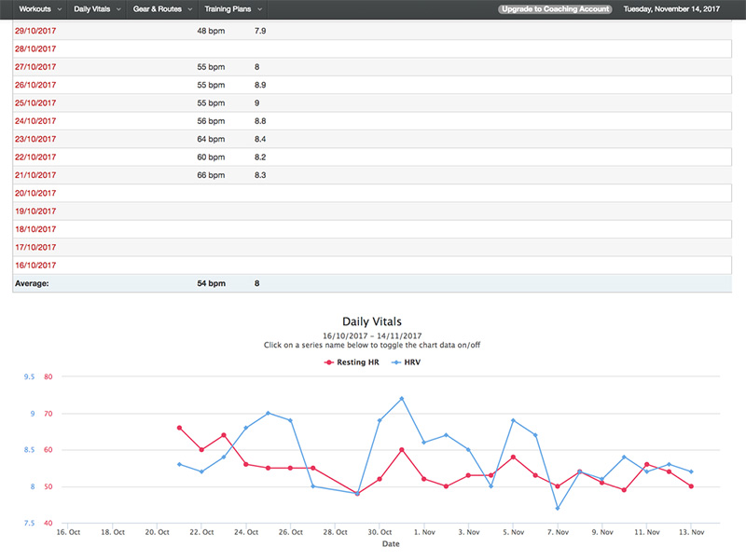746x560 pixels.
Task: Select the 16/10/2017 date link
Action: pos(35,266)
